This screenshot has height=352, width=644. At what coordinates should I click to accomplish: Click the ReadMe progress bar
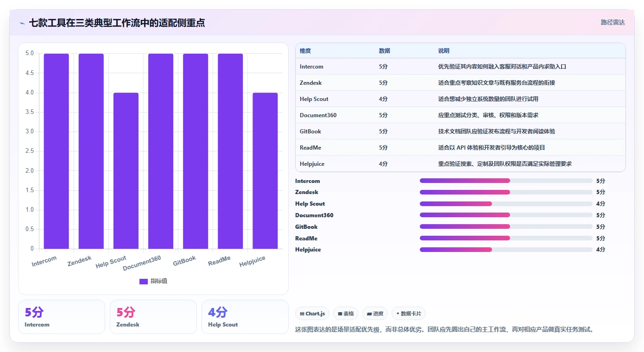[506, 238]
